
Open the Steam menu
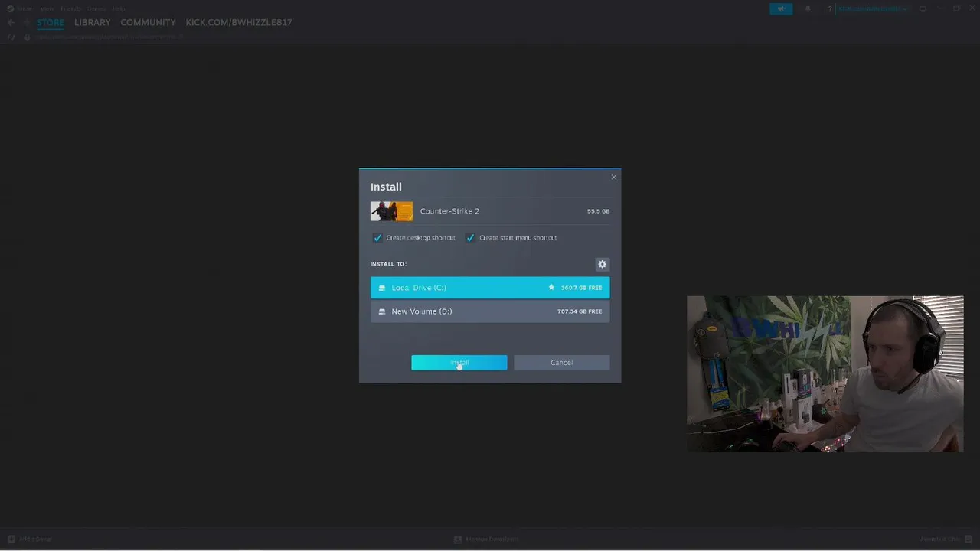[24, 8]
